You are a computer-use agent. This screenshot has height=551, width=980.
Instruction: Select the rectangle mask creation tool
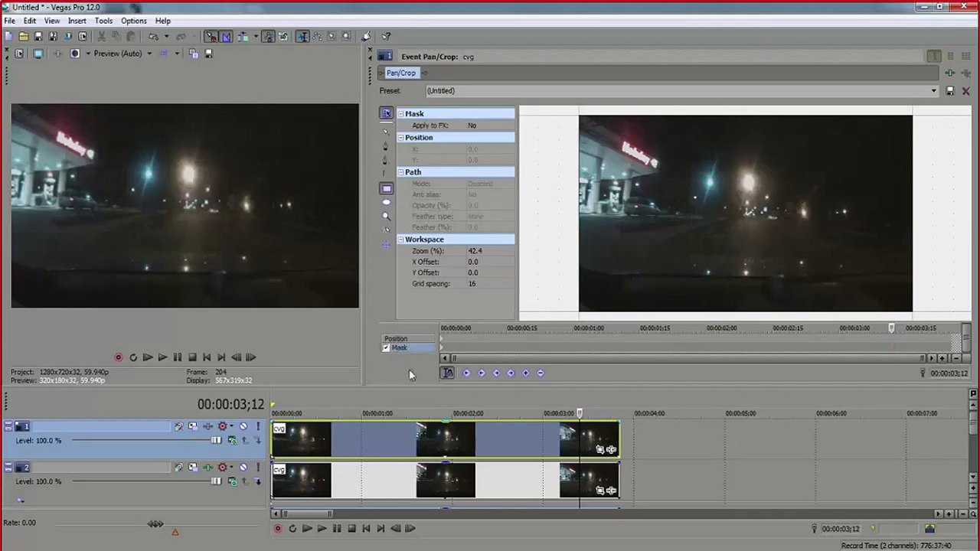(x=386, y=188)
